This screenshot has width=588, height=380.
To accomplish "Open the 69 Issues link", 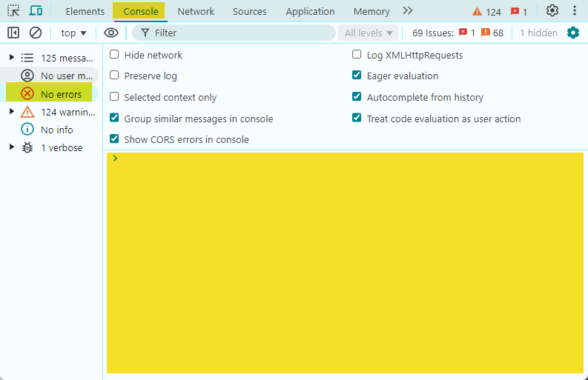I will 457,33.
